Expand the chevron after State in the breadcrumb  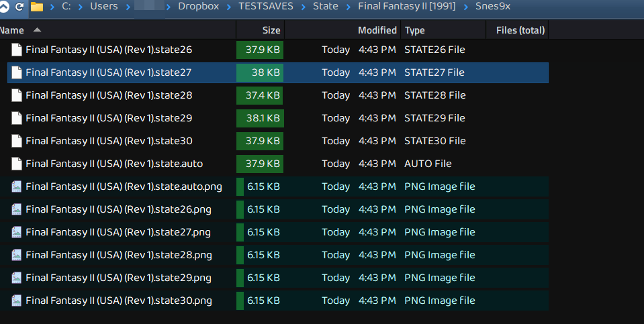pos(348,7)
